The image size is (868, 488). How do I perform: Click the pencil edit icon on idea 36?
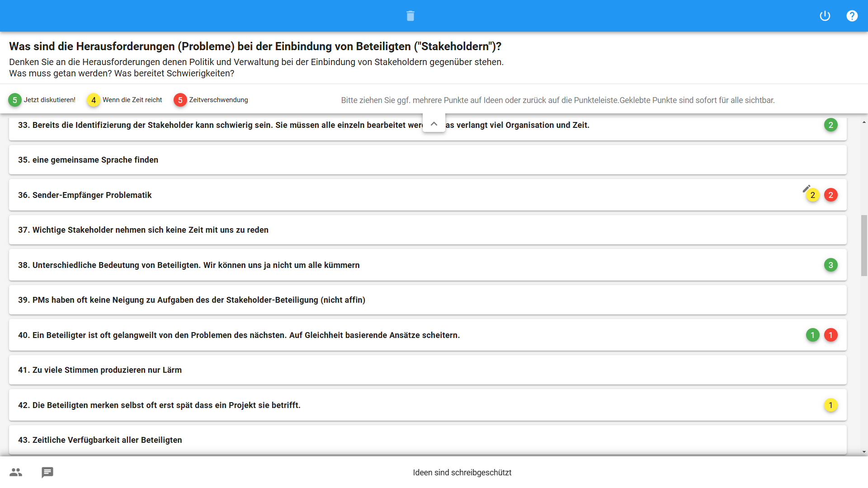point(807,188)
